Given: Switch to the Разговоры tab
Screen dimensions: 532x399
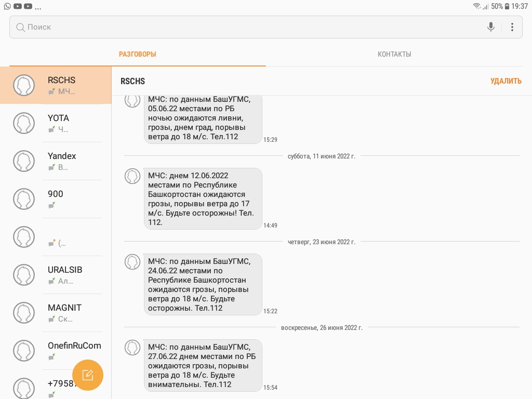Looking at the screenshot, I should [138, 54].
